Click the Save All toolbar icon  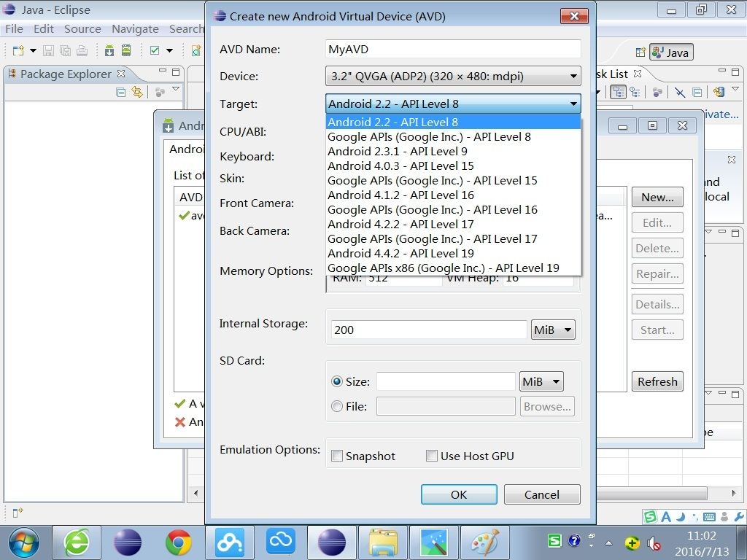65,50
